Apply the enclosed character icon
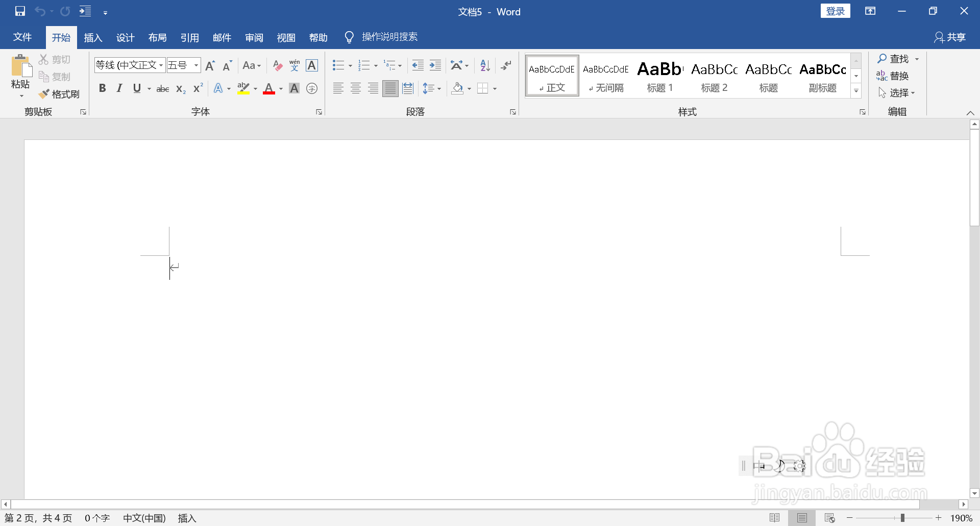This screenshot has width=980, height=526. click(x=312, y=88)
